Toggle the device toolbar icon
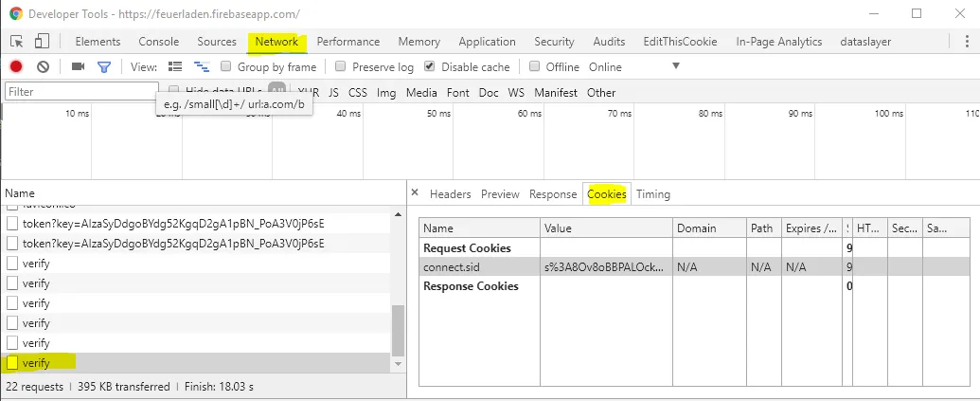This screenshot has width=980, height=401. pyautogui.click(x=42, y=42)
